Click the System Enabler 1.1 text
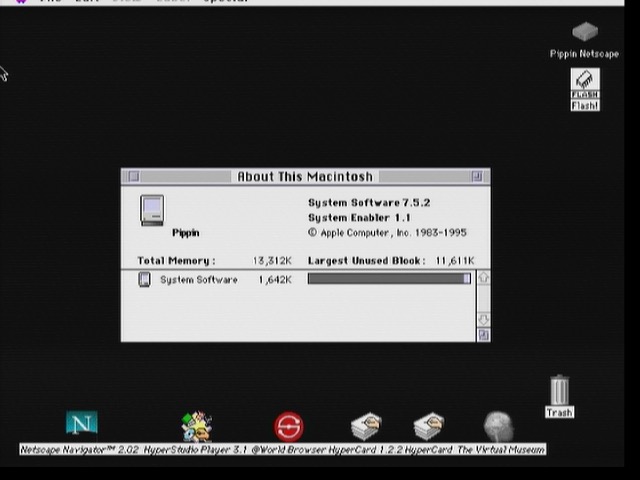 [x=359, y=218]
